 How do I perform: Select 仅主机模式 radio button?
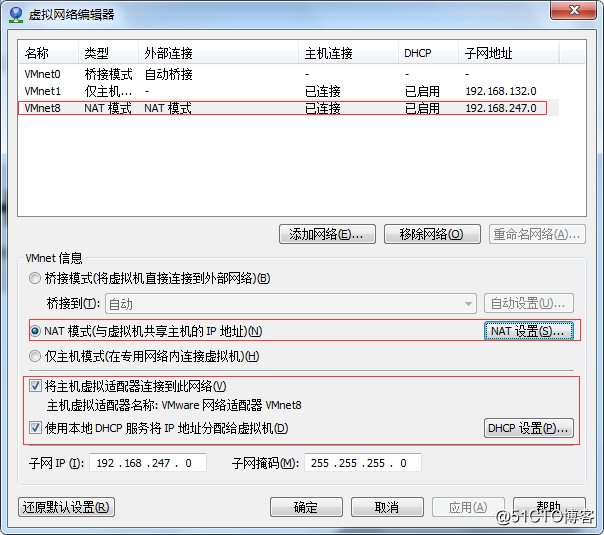coord(35,356)
